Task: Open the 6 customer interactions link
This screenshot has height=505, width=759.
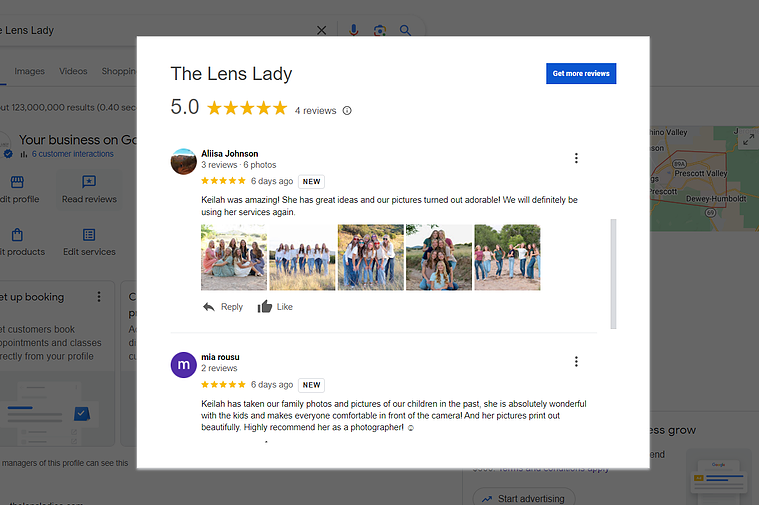Action: (x=73, y=154)
